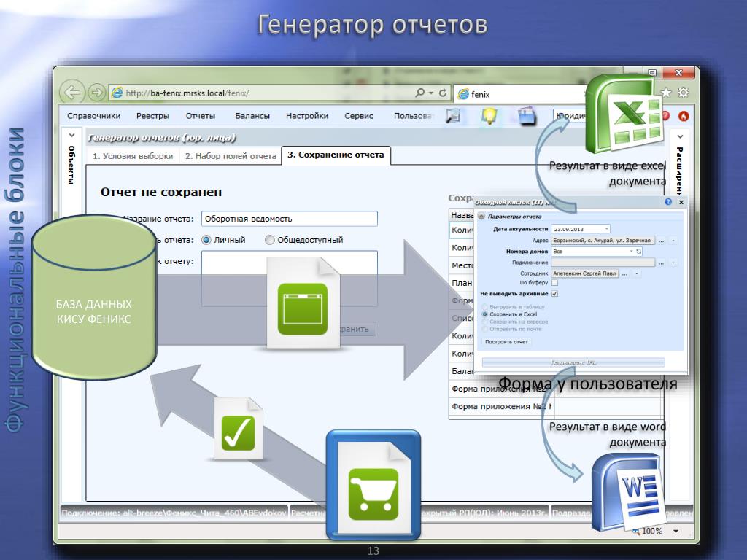Click the Сотрудник text field

point(584,273)
